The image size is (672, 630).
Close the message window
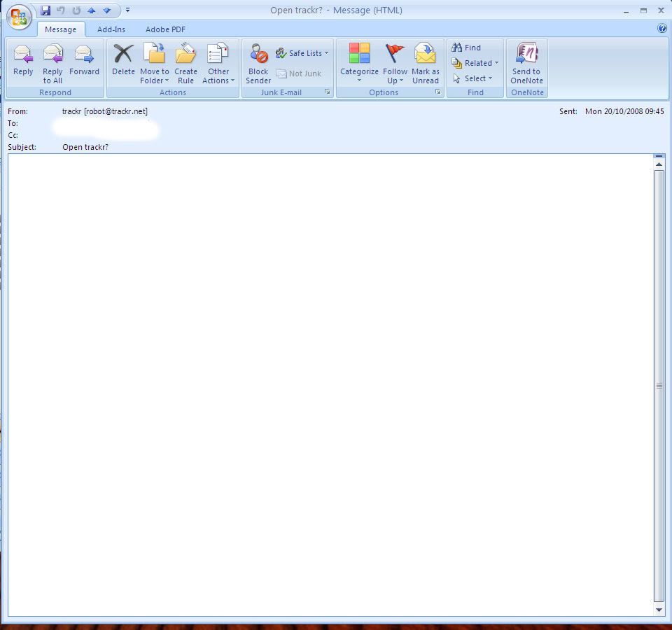(x=661, y=10)
